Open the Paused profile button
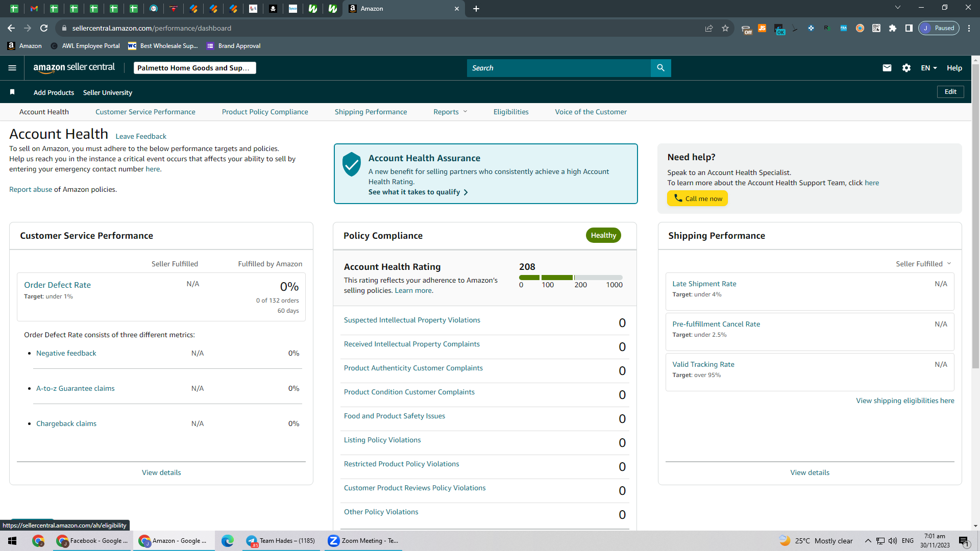 point(939,28)
